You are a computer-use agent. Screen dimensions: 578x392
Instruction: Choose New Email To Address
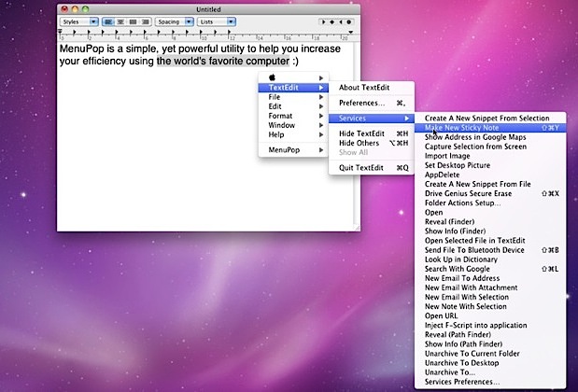(490, 278)
